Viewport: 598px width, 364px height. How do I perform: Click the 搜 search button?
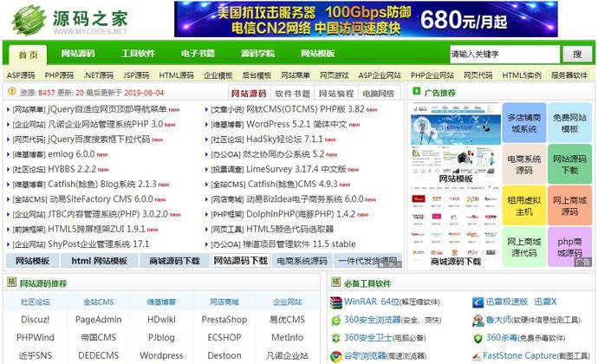pyautogui.click(x=577, y=55)
